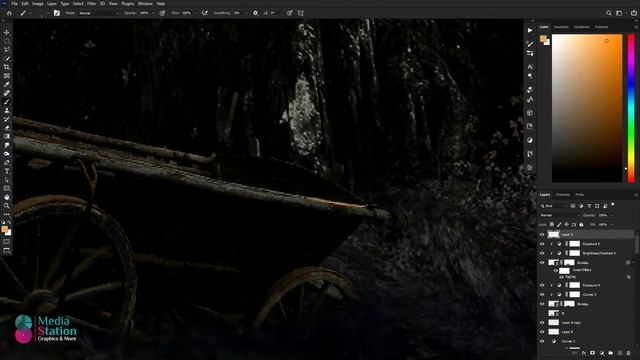Add a layer mask to Layer 9
Viewport: 640px width, 360px height.
[x=593, y=353]
